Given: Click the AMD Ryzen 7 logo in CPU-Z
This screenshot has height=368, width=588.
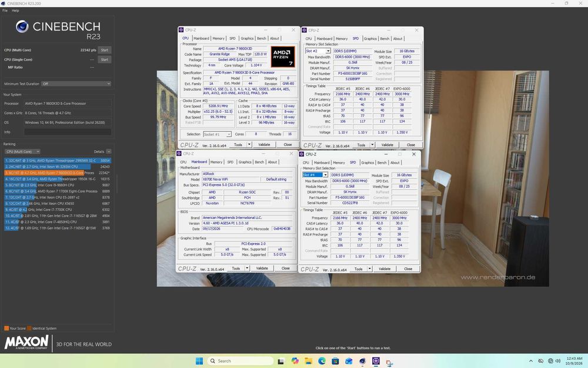Looking at the screenshot, I should coord(283,57).
